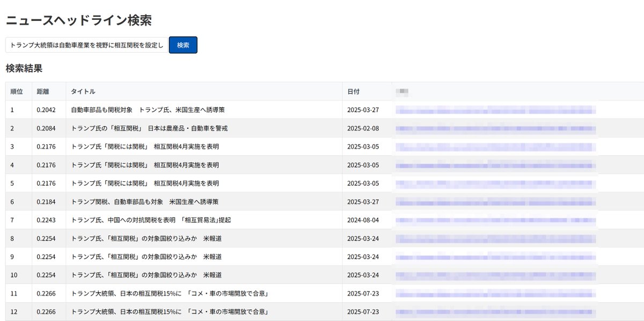Screen dimensions: 644x321
Task: Click rank number 12 in the 順位 column
Action: [x=14, y=311]
